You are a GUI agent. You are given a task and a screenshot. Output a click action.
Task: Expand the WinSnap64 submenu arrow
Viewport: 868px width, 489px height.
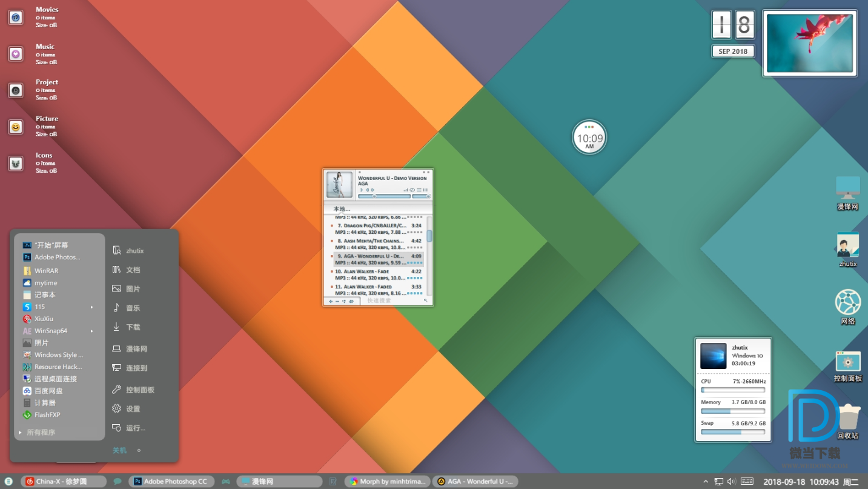coord(92,331)
